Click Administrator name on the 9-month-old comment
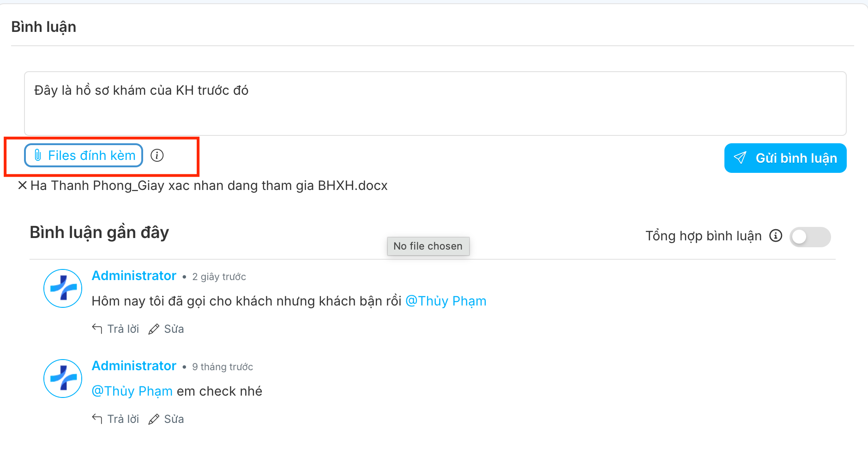This screenshot has height=452, width=868. (x=134, y=366)
